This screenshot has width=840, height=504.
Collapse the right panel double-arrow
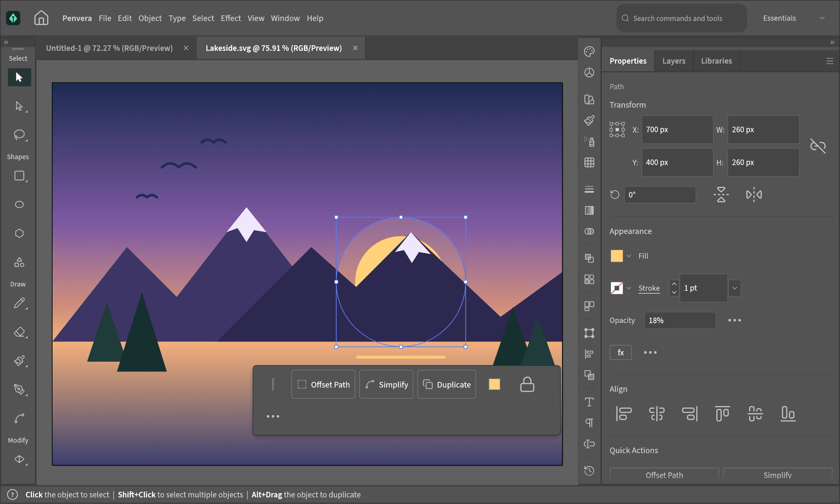pyautogui.click(x=832, y=42)
